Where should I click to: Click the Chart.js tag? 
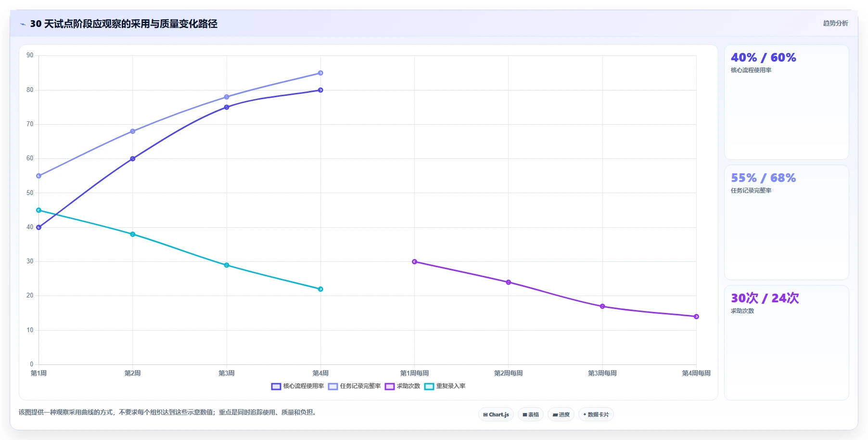pos(496,414)
